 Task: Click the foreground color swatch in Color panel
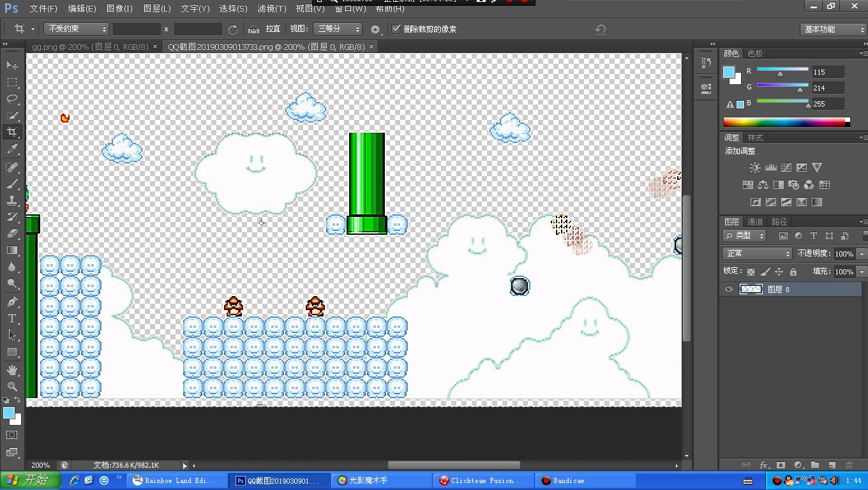click(x=729, y=72)
